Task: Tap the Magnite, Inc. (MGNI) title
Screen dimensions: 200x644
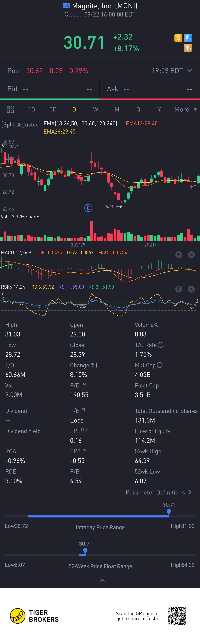Action: coord(104,6)
